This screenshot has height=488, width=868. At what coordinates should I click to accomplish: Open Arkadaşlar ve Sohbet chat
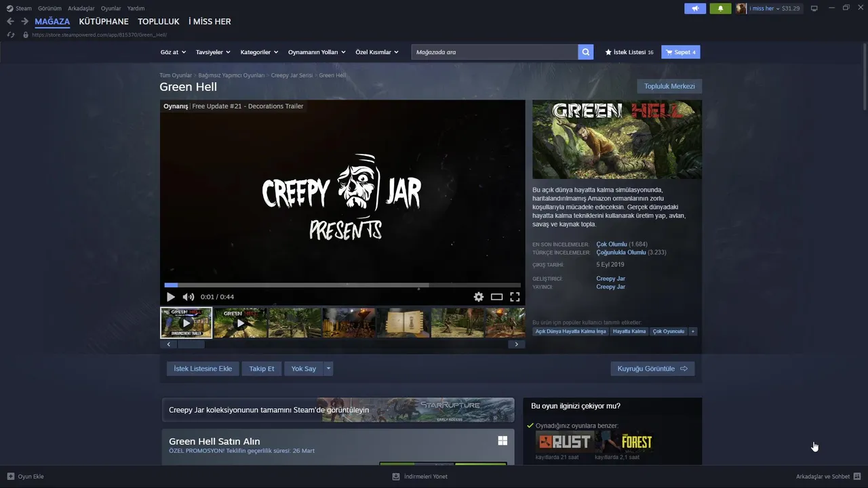[x=828, y=476]
